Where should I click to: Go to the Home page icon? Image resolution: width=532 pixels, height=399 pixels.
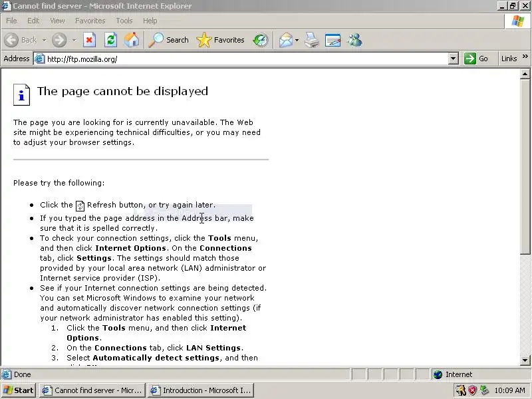click(132, 40)
